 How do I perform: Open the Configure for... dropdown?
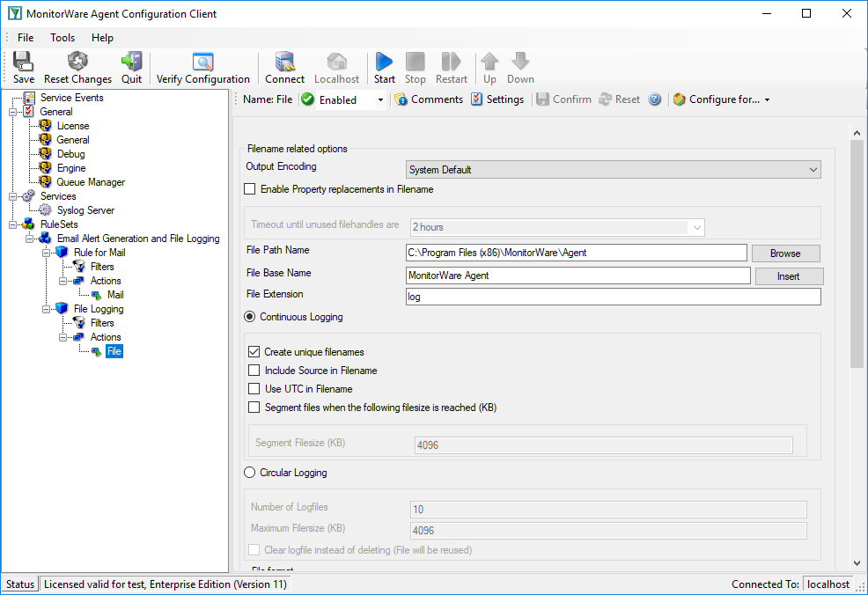click(767, 100)
